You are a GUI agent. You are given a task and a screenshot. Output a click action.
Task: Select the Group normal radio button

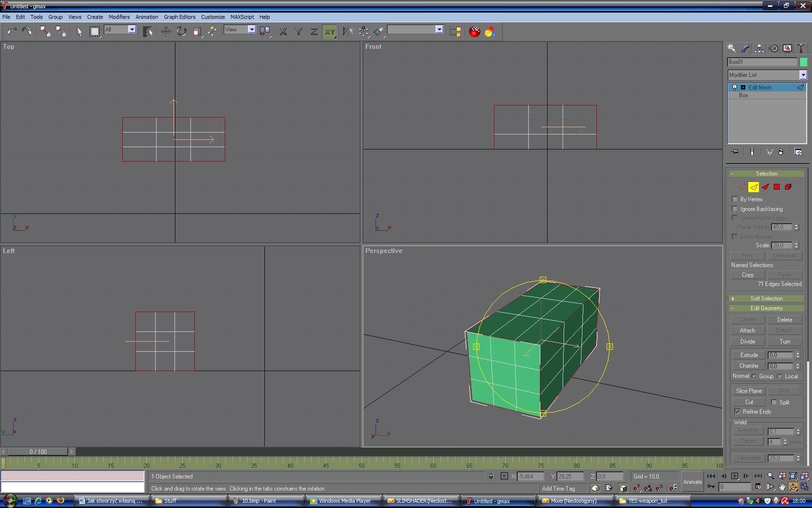[754, 376]
